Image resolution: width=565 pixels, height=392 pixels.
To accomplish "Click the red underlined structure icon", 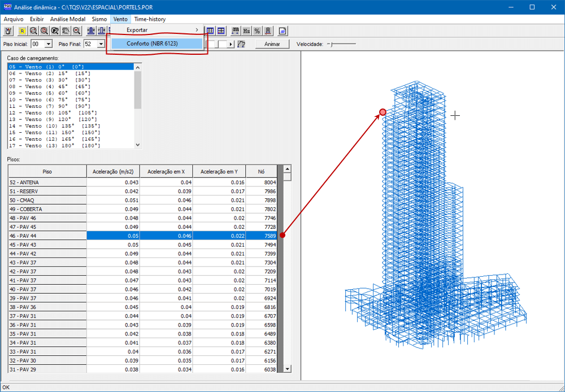I will pos(268,31).
